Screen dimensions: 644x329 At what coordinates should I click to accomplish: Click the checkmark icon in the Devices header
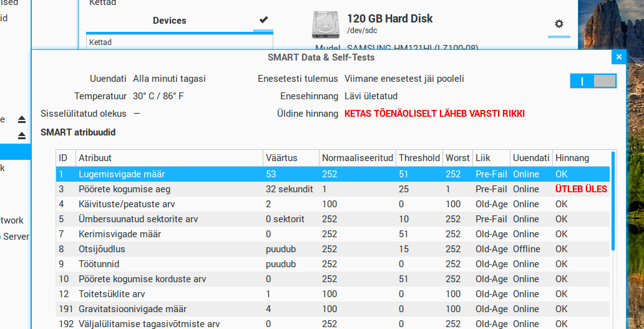point(263,20)
